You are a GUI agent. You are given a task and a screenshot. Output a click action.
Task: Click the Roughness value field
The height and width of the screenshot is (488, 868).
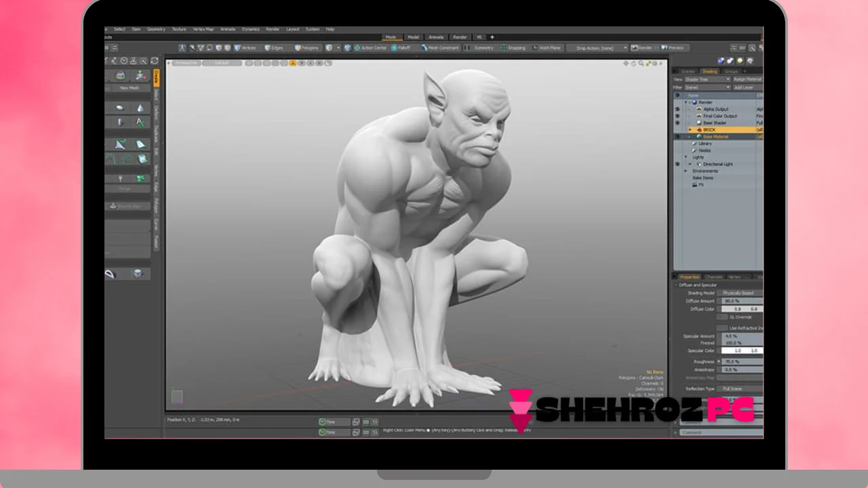742,362
